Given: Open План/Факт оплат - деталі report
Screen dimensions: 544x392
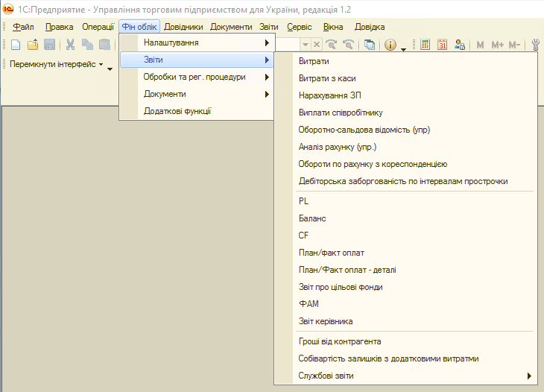Looking at the screenshot, I should (x=414, y=270).
